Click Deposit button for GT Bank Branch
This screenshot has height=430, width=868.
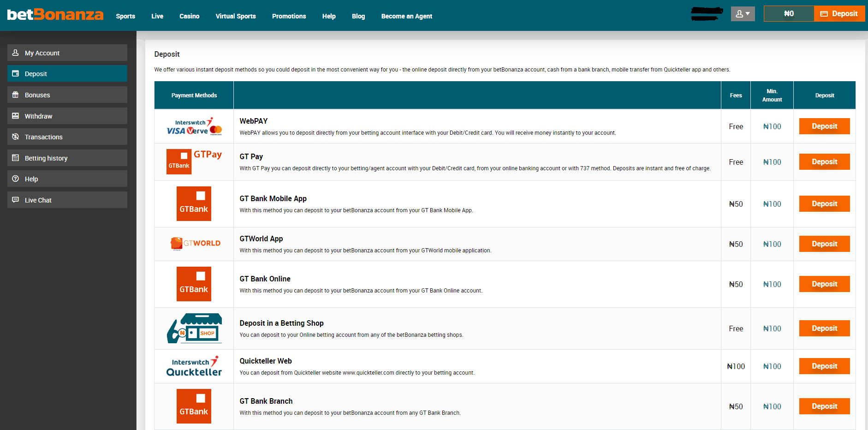pos(825,406)
